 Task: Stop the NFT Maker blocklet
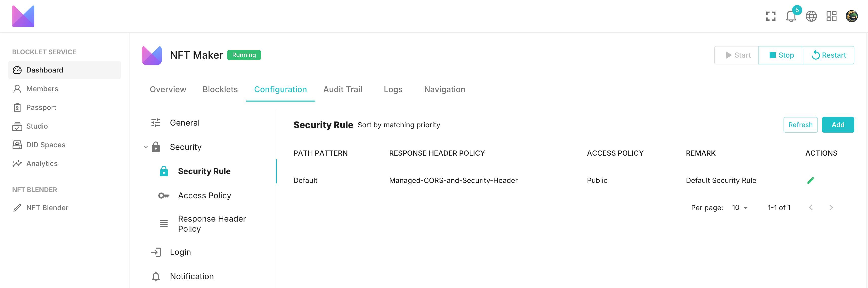click(x=780, y=55)
